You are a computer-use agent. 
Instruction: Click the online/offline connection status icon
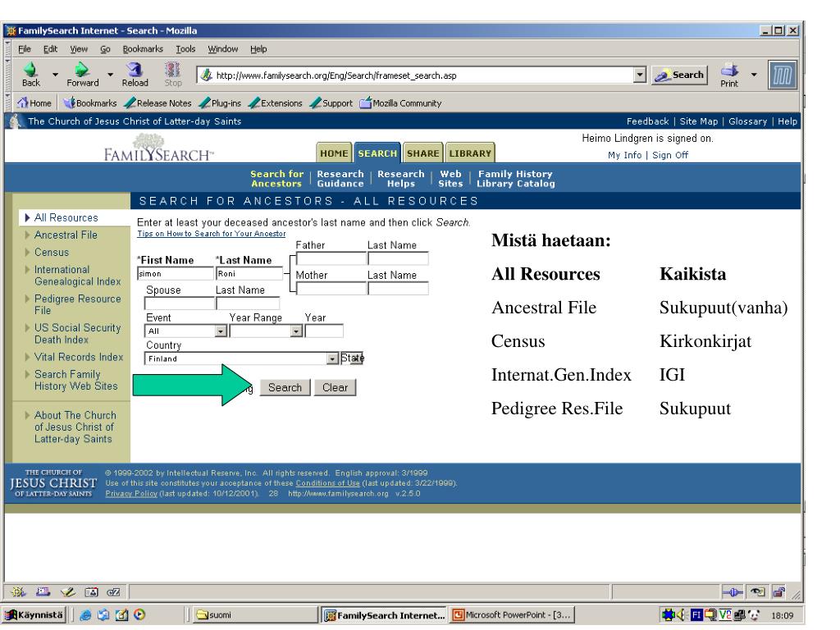(x=732, y=592)
